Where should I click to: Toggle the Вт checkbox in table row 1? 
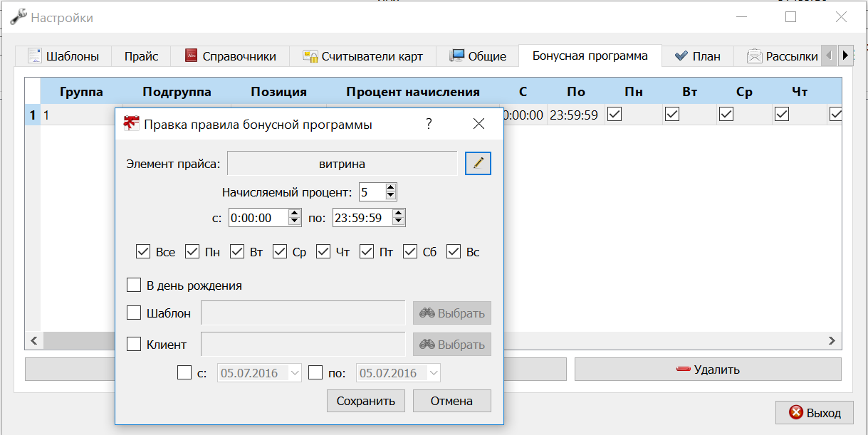click(x=671, y=114)
